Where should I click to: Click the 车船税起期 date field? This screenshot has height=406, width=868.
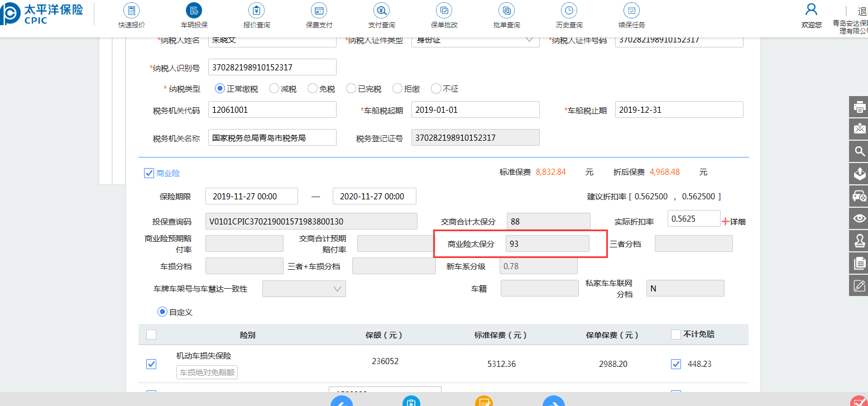[475, 110]
